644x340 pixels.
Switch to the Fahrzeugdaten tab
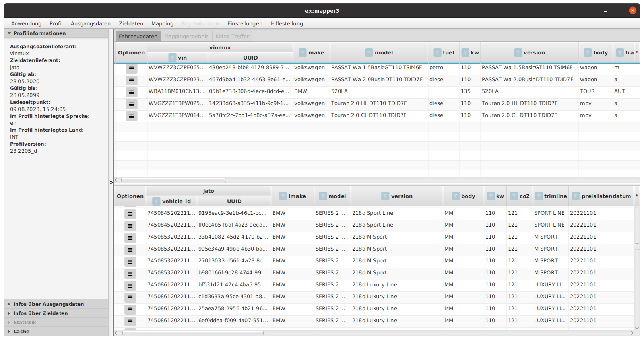138,36
